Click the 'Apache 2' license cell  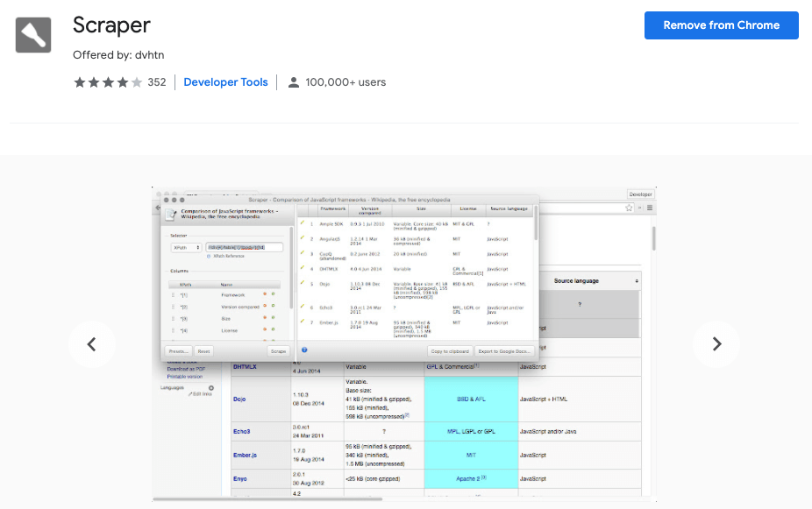471,479
